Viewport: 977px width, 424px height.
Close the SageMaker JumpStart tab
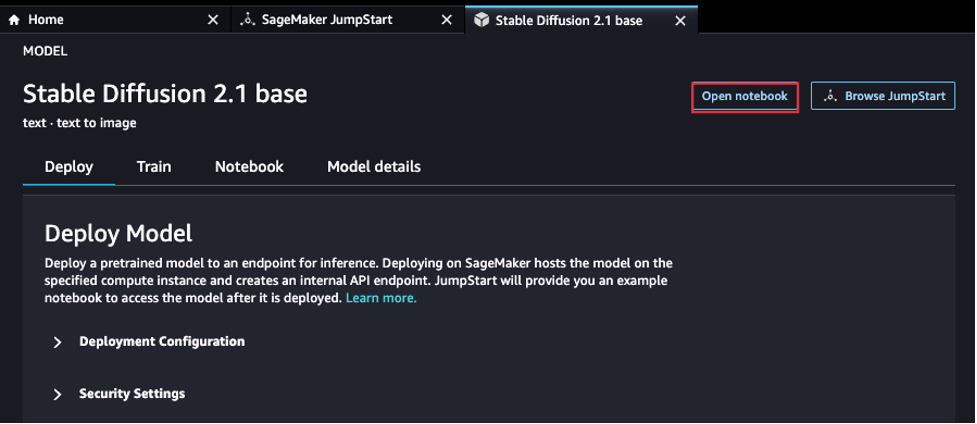click(447, 20)
